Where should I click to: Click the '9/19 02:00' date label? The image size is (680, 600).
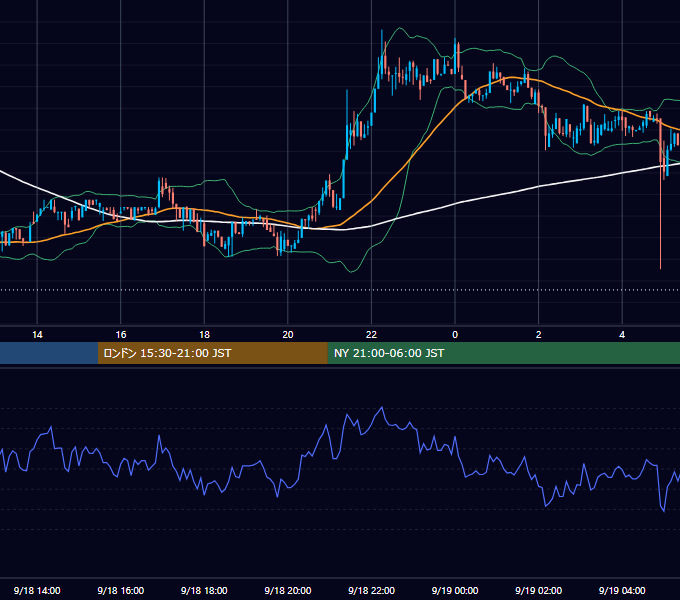click(538, 590)
